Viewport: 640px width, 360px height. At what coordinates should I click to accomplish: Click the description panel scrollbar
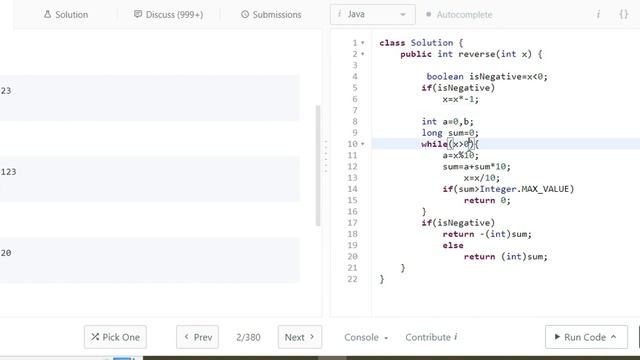(x=318, y=166)
